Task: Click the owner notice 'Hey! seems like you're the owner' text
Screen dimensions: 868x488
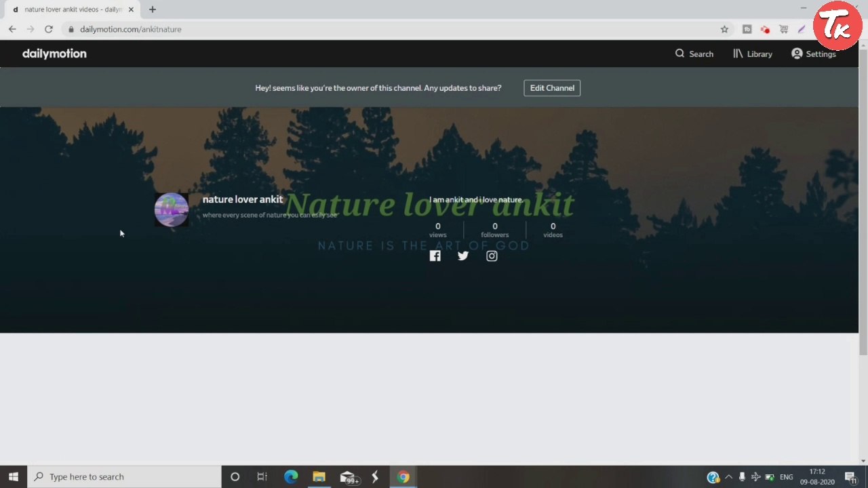Action: [x=378, y=88]
